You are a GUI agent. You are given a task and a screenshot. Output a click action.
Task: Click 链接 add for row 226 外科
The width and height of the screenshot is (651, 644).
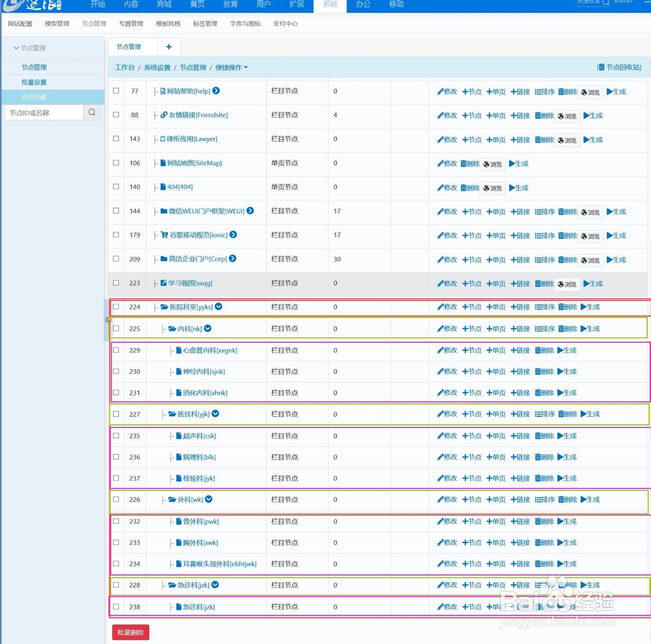point(520,500)
